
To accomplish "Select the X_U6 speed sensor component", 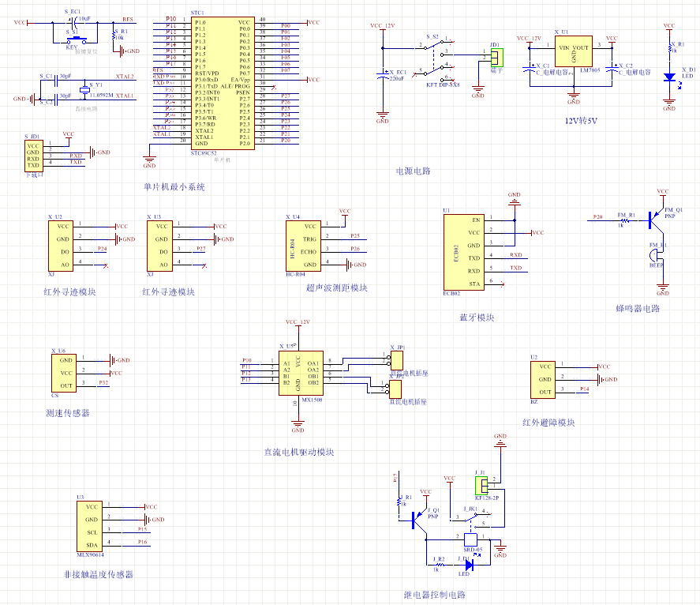I will pyautogui.click(x=64, y=373).
